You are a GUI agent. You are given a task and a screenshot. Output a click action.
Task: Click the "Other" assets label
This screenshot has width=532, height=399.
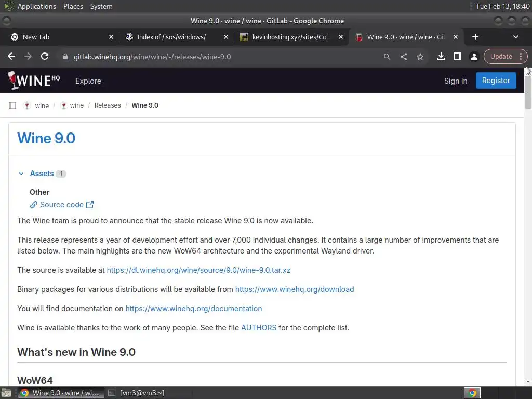pyautogui.click(x=39, y=192)
